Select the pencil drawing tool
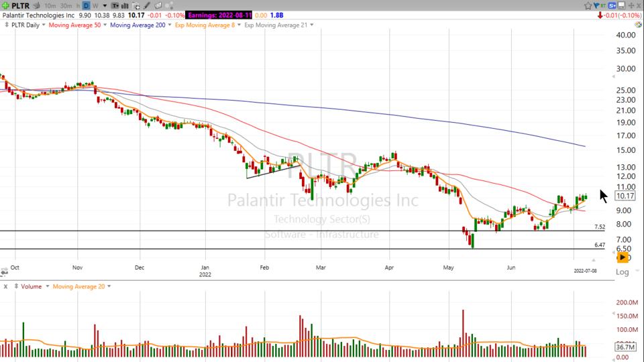Viewport: 644px width, 362px height. pos(147,6)
